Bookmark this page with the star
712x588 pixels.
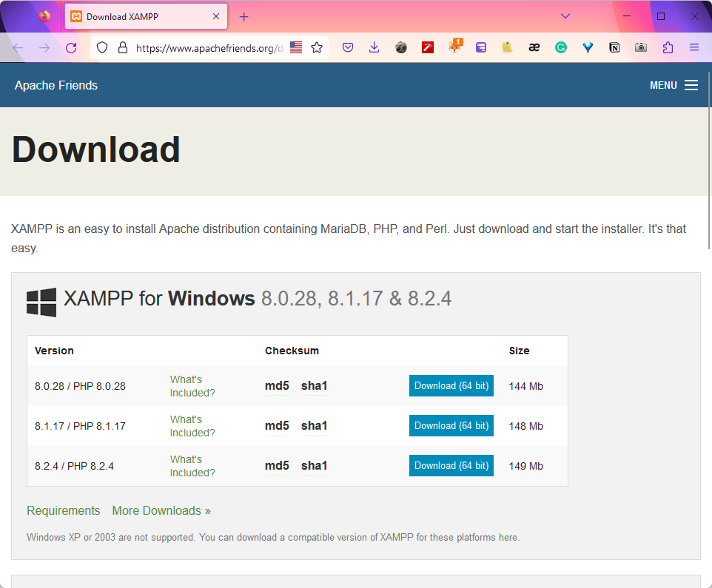[317, 47]
